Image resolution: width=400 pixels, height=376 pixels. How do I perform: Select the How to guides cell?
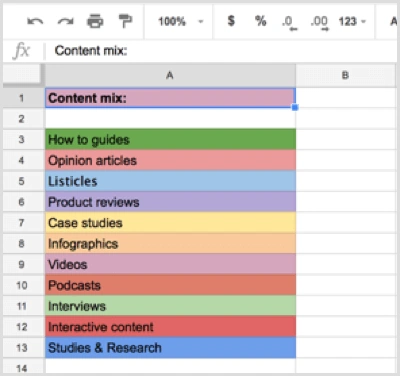click(170, 139)
